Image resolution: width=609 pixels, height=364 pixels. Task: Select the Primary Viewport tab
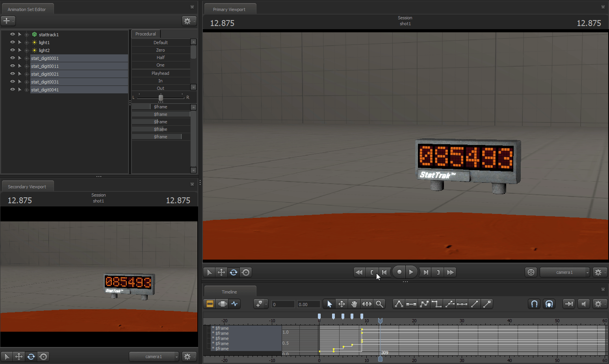229,9
